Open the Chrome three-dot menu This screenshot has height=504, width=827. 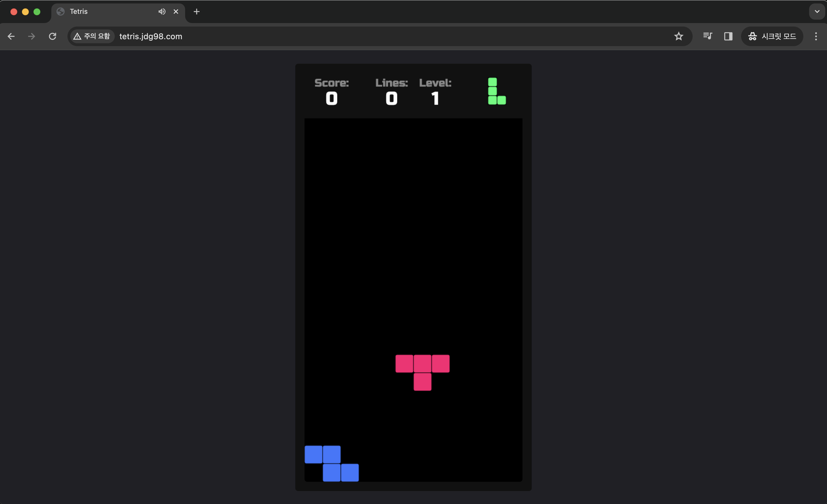[x=815, y=36]
